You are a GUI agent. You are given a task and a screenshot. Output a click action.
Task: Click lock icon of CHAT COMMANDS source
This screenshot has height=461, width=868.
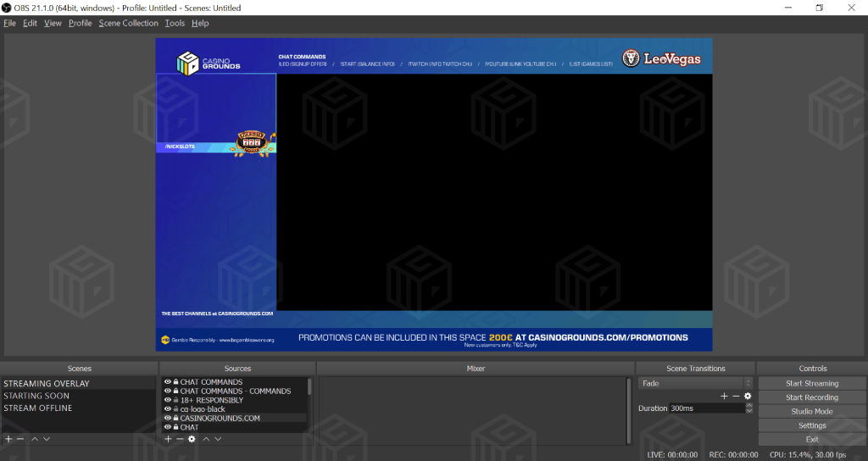coord(175,382)
